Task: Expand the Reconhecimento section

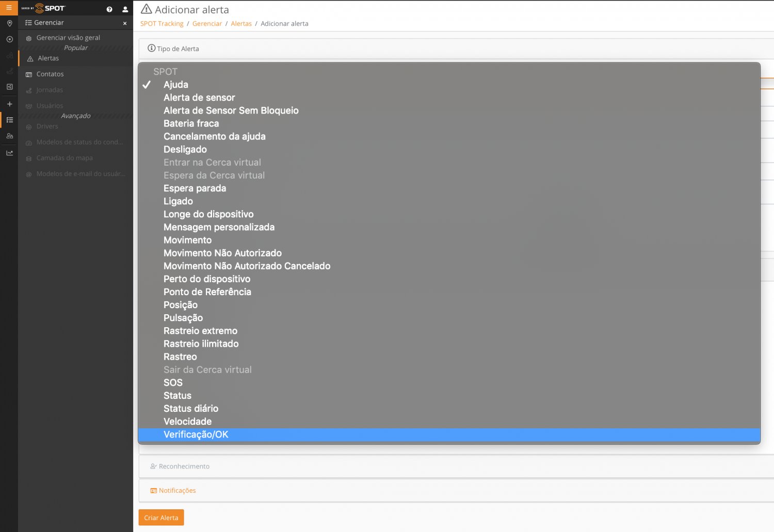Action: (184, 466)
